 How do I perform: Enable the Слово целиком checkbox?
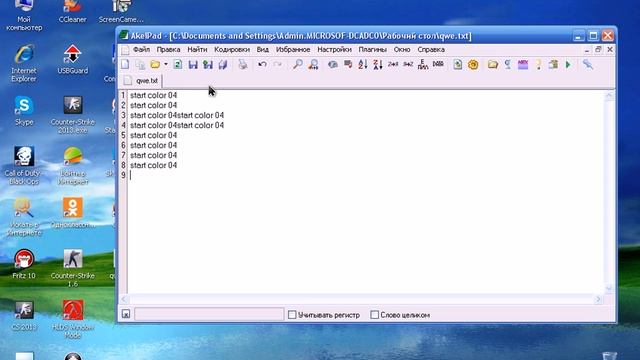pos(374,315)
